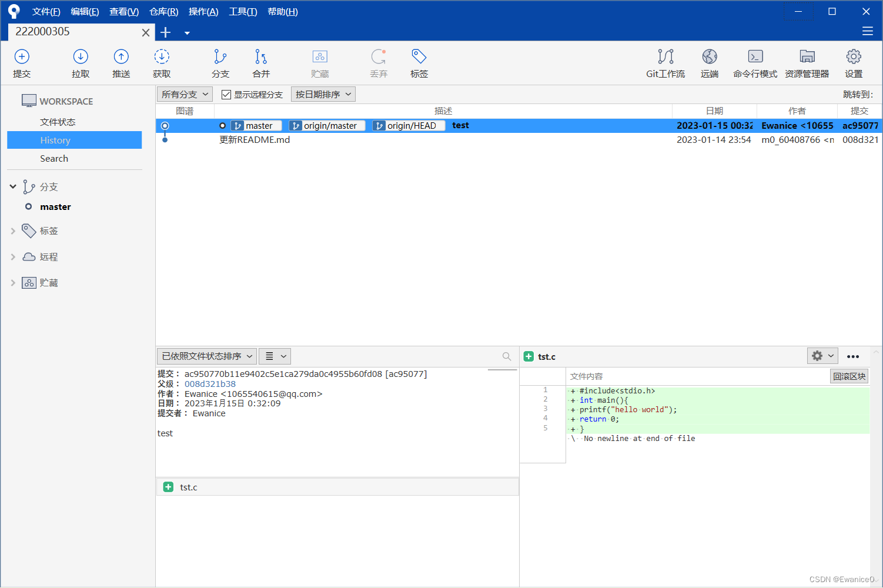
Task: Select the master branch in sidebar
Action: point(55,207)
